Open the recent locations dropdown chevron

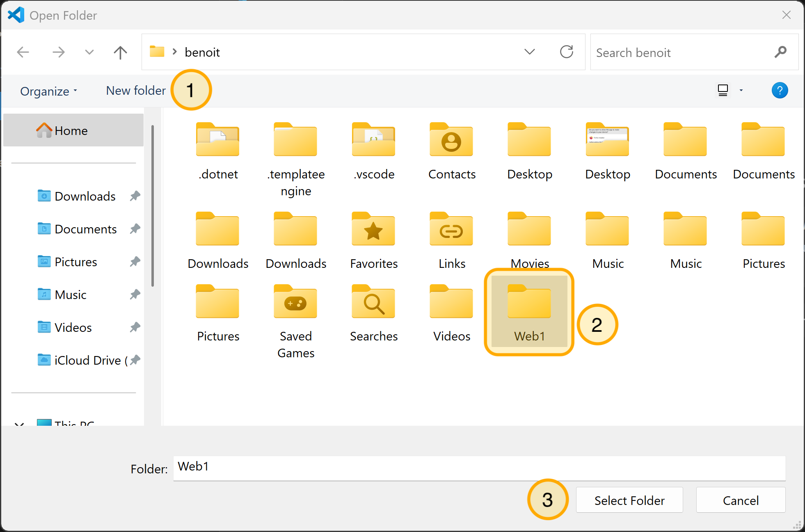[x=89, y=52]
